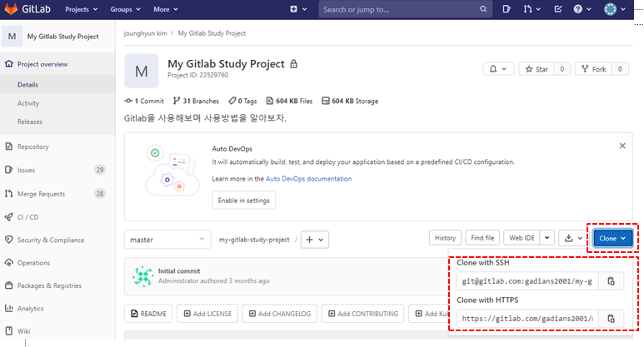The width and height of the screenshot is (644, 347).
Task: Click Enable in settings button
Action: click(243, 201)
